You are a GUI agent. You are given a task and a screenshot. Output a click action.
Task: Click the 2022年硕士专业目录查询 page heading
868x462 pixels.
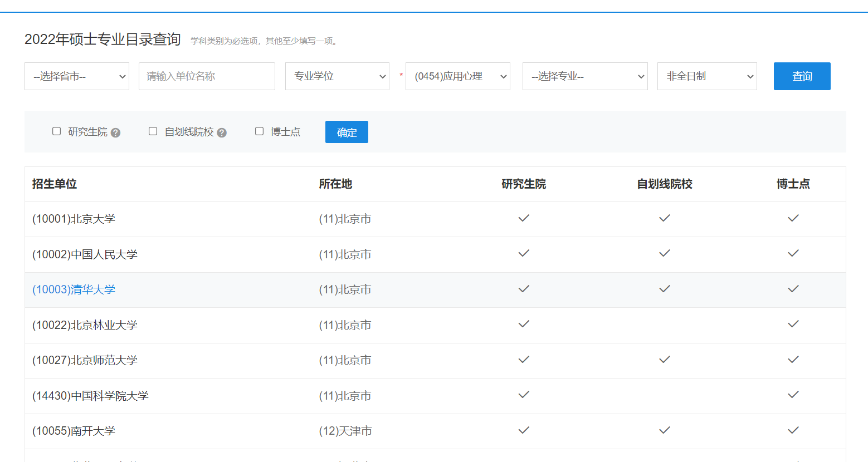[103, 40]
